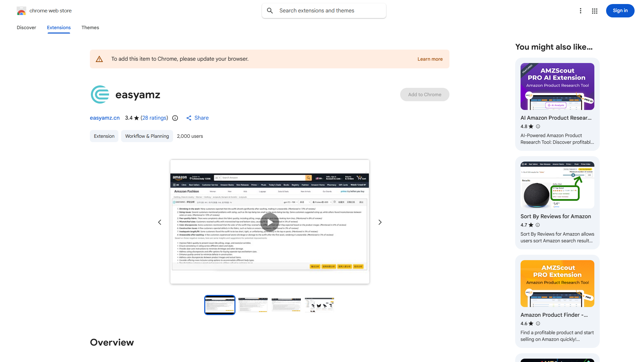Click the Share icon for easyamz

[x=189, y=118]
